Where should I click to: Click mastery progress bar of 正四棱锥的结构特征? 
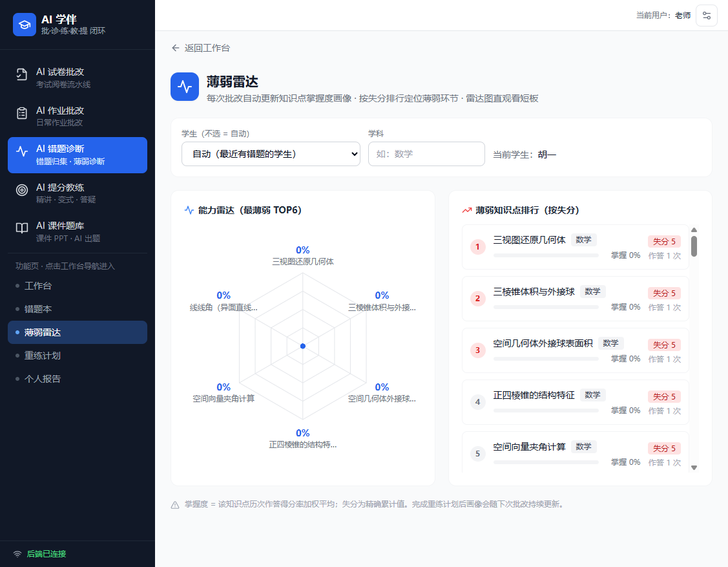click(546, 411)
